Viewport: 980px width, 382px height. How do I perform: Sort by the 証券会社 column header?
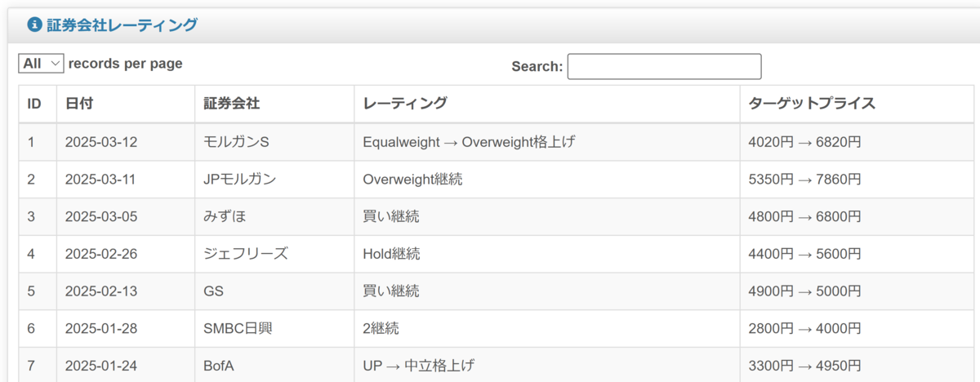tap(274, 104)
